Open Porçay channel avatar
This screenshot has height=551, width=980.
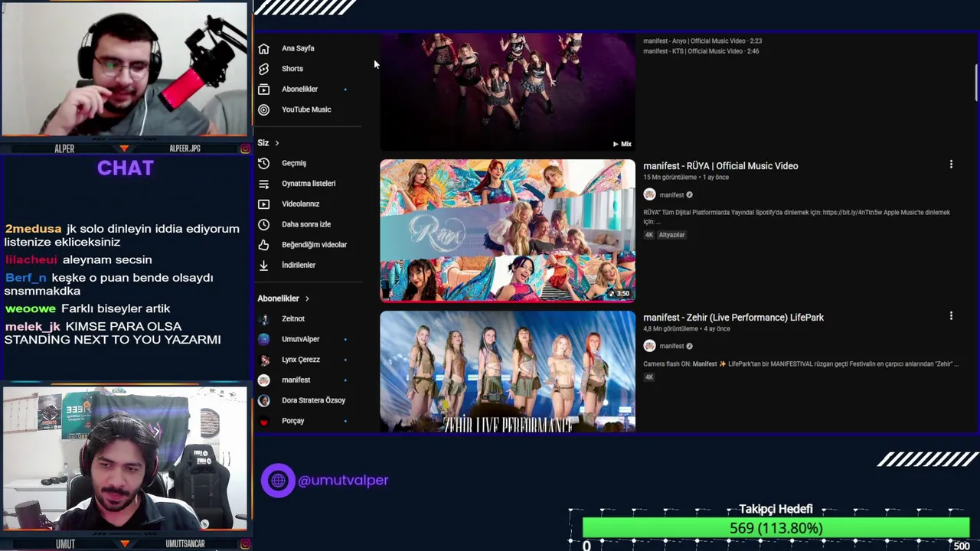(x=263, y=421)
